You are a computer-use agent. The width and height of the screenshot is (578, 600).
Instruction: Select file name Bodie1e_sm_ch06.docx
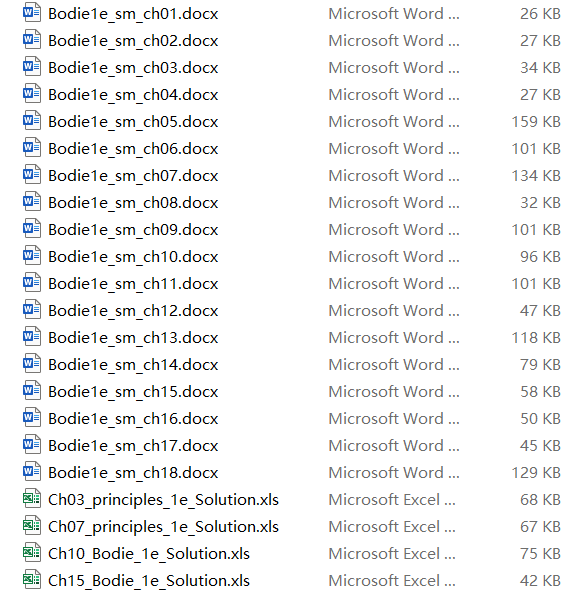(x=133, y=148)
